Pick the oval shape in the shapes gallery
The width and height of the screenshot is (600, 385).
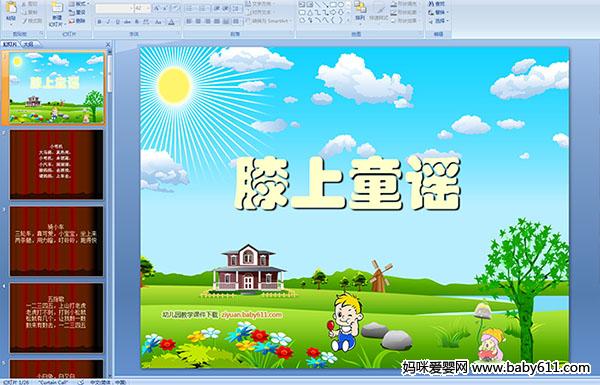click(x=341, y=4)
